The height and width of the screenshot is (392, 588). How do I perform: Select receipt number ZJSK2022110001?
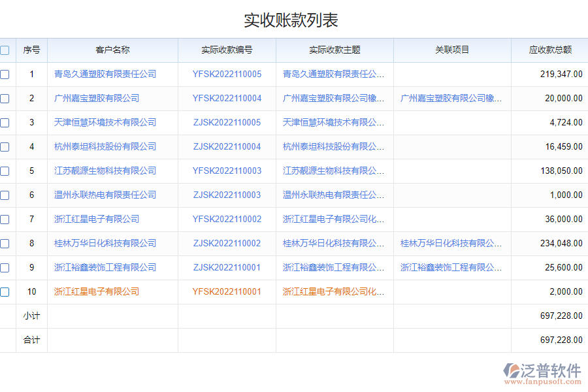tap(226, 267)
